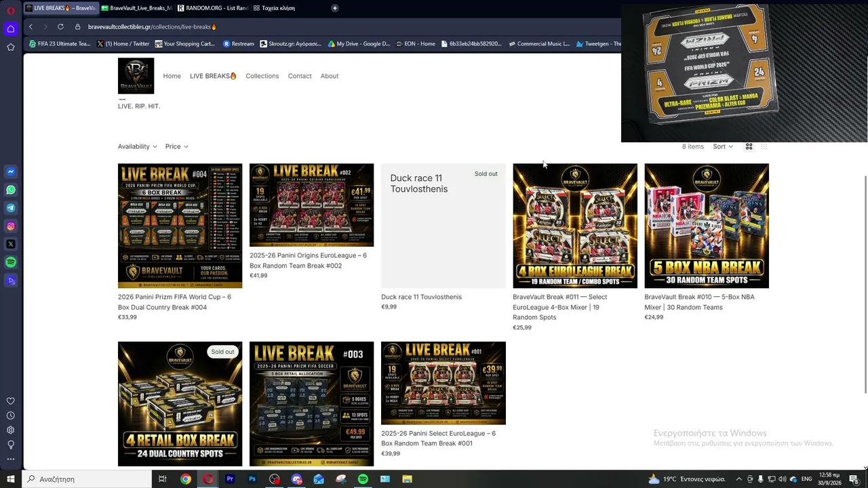868x488 pixels.
Task: Switch to small dense grid view icon
Action: coord(764,146)
